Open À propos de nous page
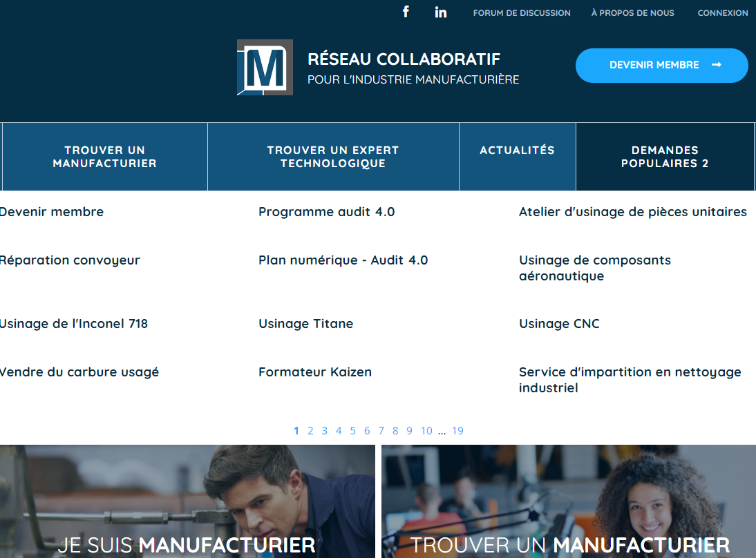756x558 pixels. coord(632,13)
